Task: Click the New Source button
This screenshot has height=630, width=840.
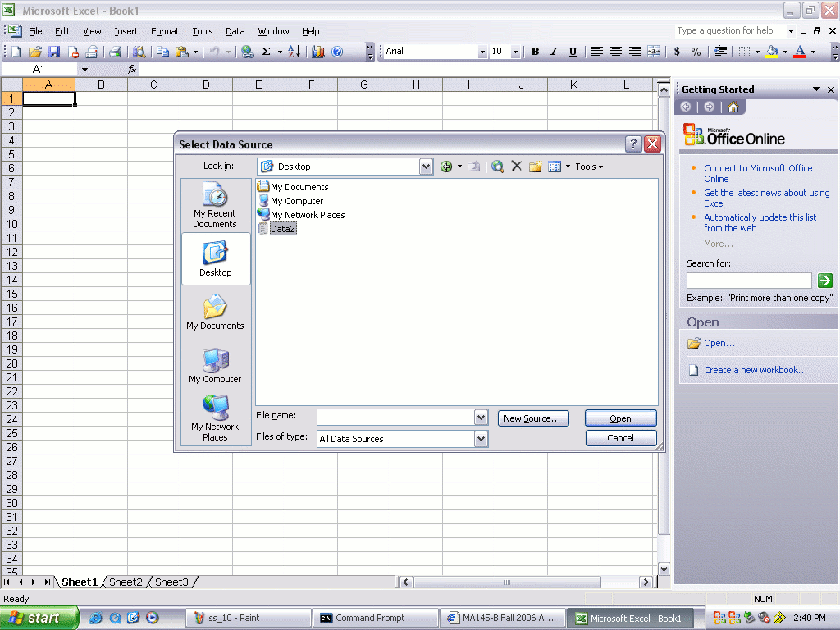Action: [x=533, y=418]
